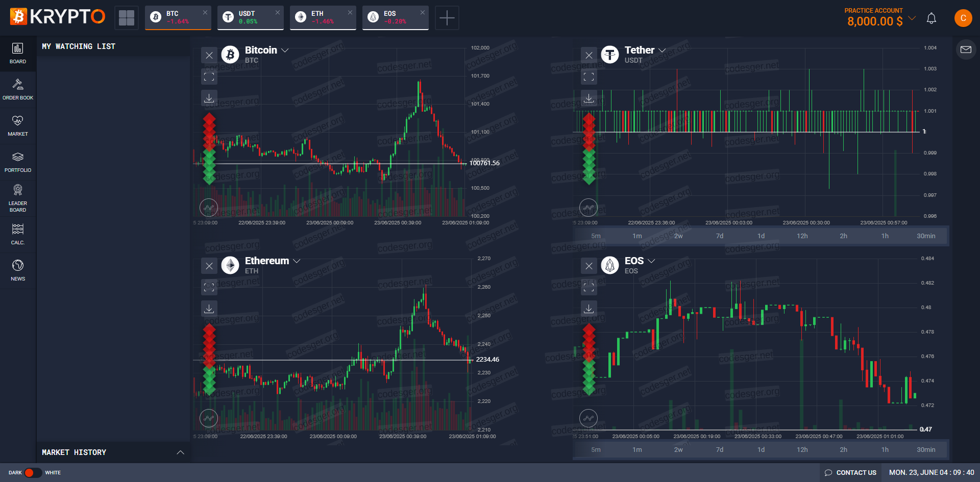Open the Tether chart indicators button
This screenshot has width=980, height=482.
(589, 208)
